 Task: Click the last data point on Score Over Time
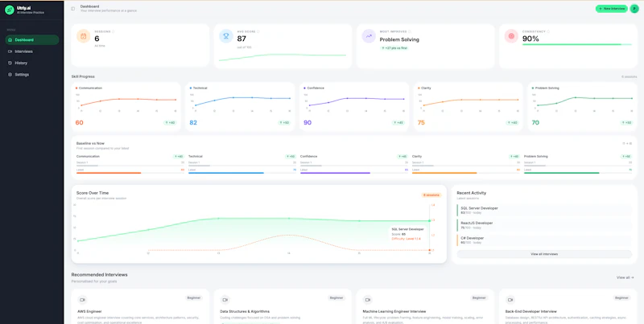[430, 220]
